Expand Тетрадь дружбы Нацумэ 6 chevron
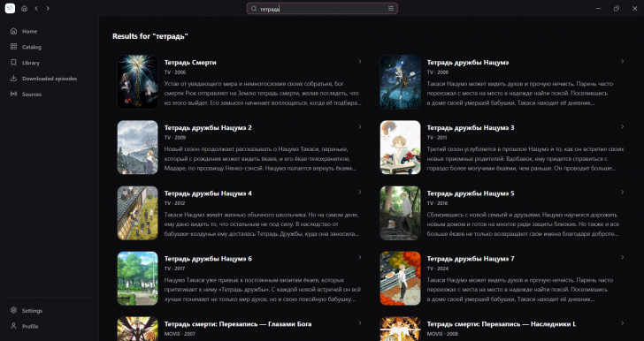Screen dimensions: 644x341 coord(360,257)
